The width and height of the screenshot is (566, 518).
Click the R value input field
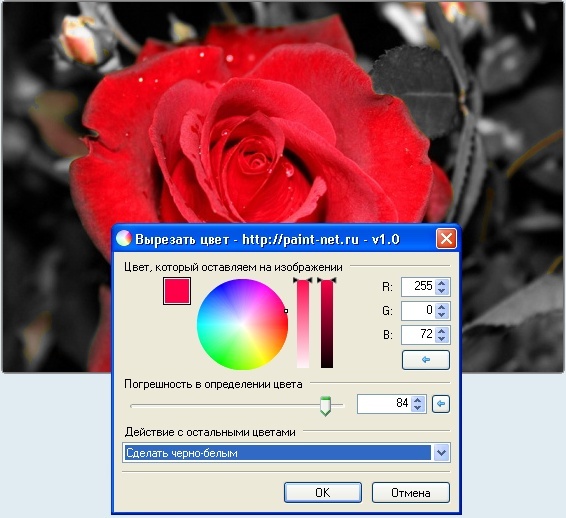click(x=418, y=287)
